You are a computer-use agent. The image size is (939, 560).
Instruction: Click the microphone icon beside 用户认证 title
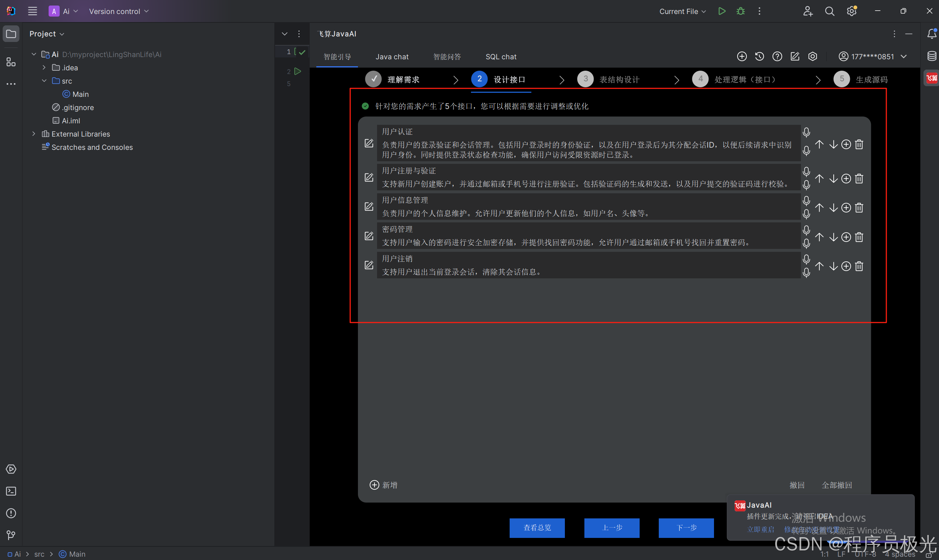[x=806, y=133]
